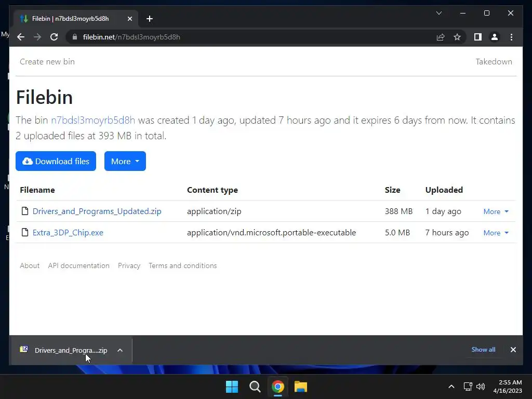The image size is (532, 399).
Task: Open downloaded Drivers_and_Progra...zip item
Action: 71,350
